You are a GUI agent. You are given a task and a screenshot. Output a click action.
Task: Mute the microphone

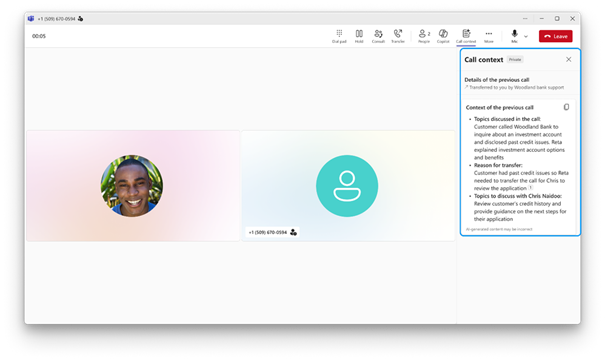click(514, 36)
